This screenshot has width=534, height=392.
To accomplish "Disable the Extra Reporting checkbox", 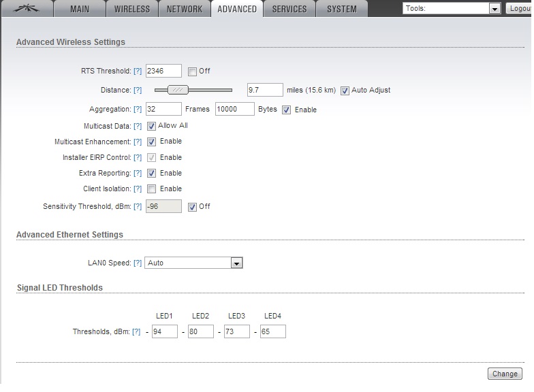I will pyautogui.click(x=151, y=173).
